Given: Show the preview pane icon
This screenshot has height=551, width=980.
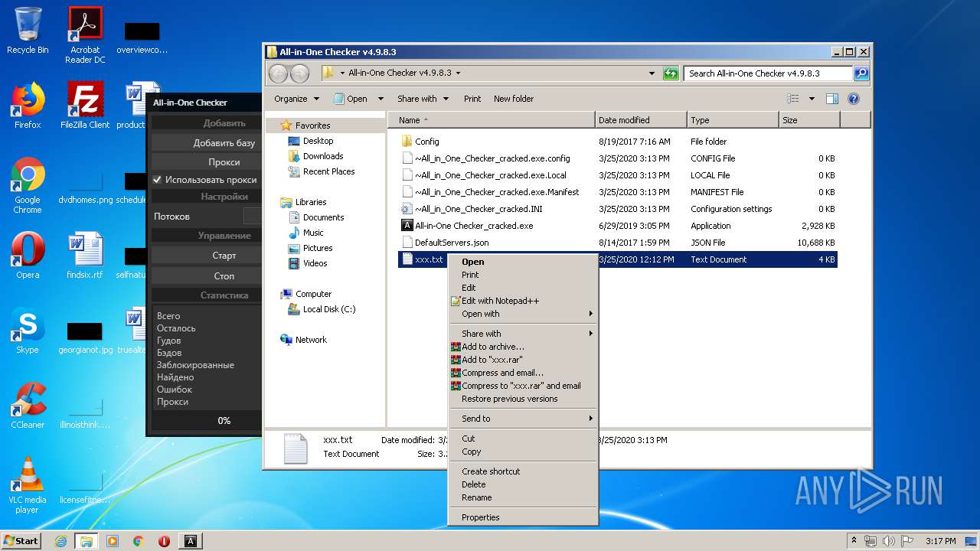Looking at the screenshot, I should [x=832, y=99].
